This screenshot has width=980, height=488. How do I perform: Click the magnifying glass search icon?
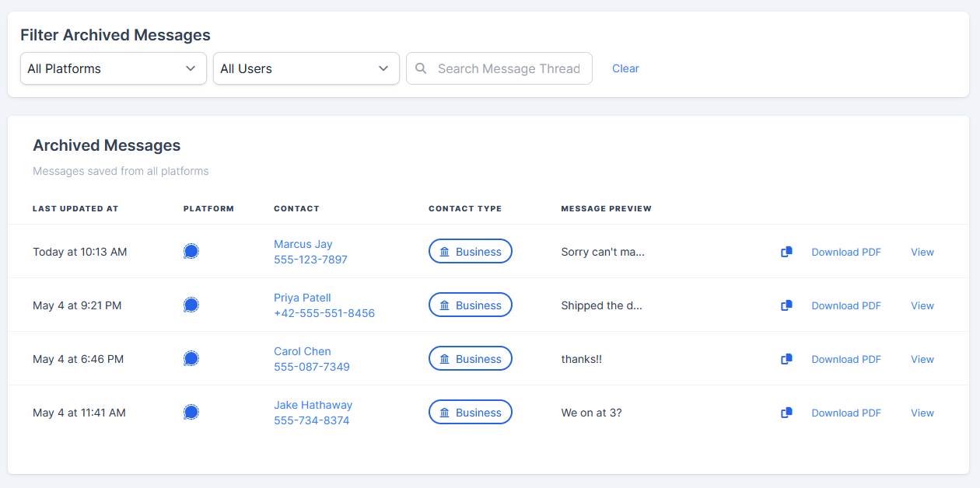point(421,68)
